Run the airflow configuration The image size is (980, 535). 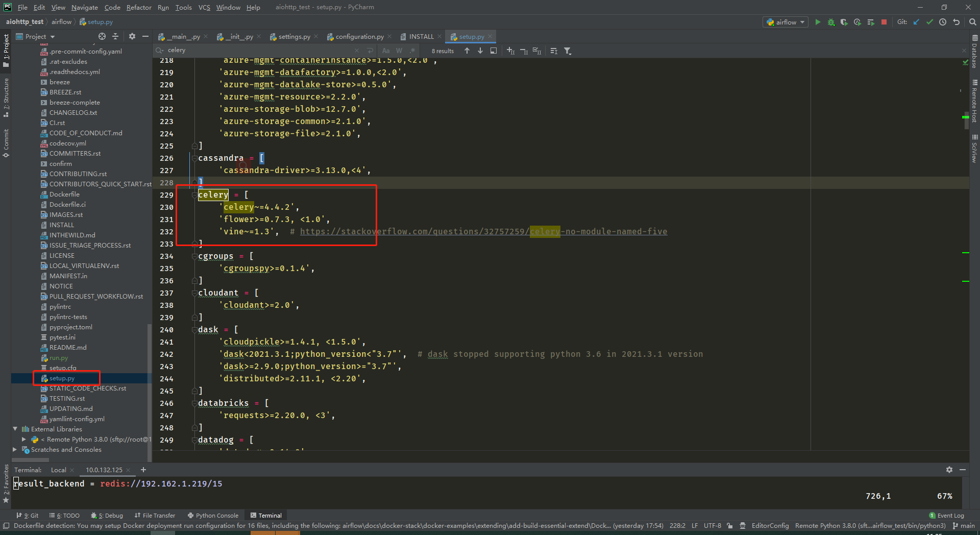[x=818, y=22]
